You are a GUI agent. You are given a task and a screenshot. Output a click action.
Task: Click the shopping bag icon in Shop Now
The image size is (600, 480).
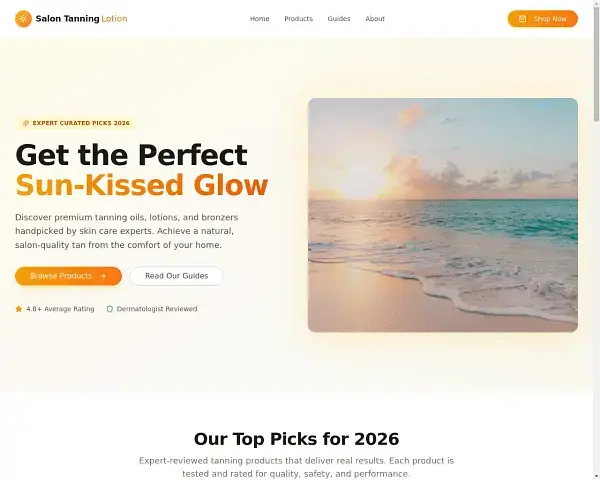(x=522, y=19)
